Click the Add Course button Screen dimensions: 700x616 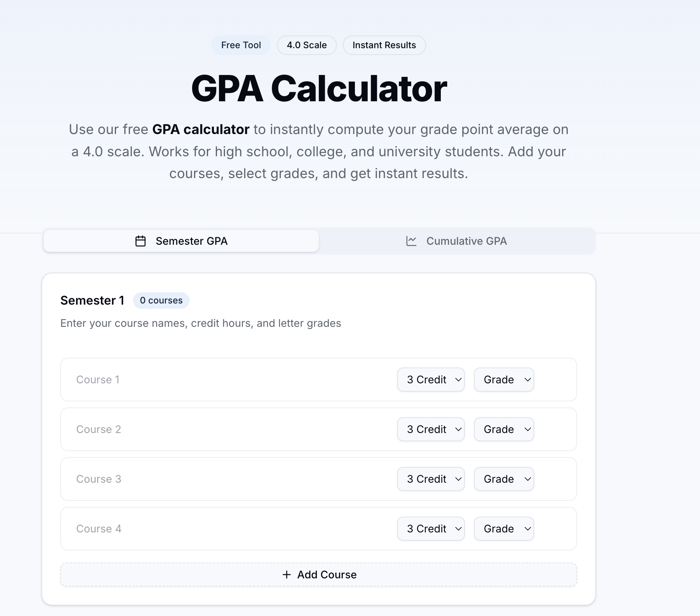[x=319, y=575]
